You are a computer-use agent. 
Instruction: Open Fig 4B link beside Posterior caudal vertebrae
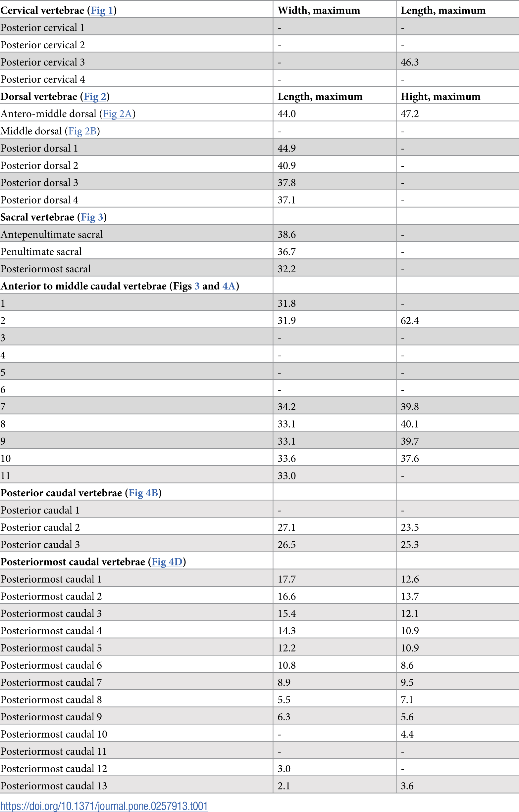(143, 493)
